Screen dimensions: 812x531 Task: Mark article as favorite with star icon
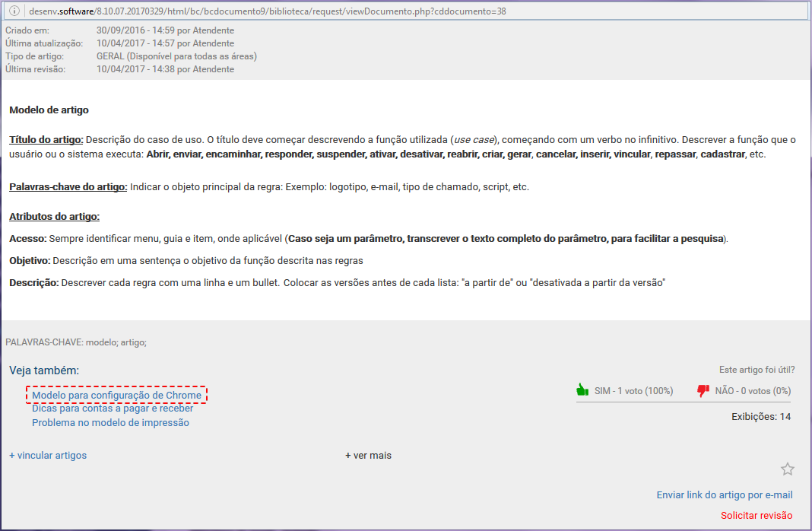(787, 469)
